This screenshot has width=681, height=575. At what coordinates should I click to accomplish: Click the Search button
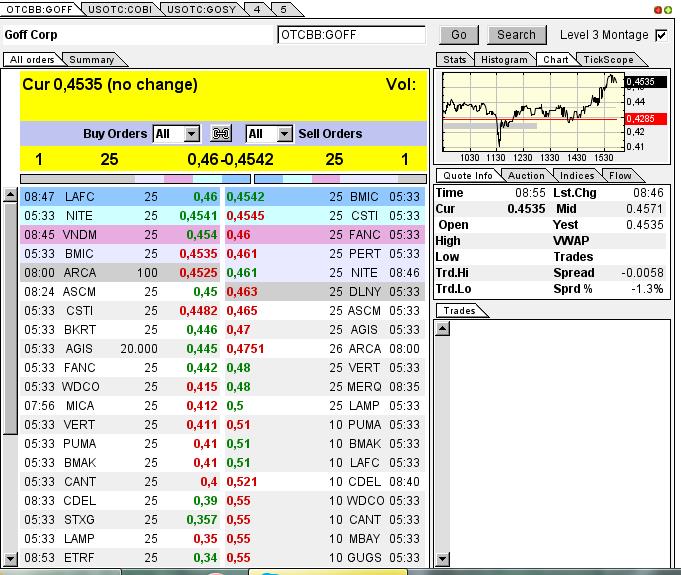[x=516, y=35]
